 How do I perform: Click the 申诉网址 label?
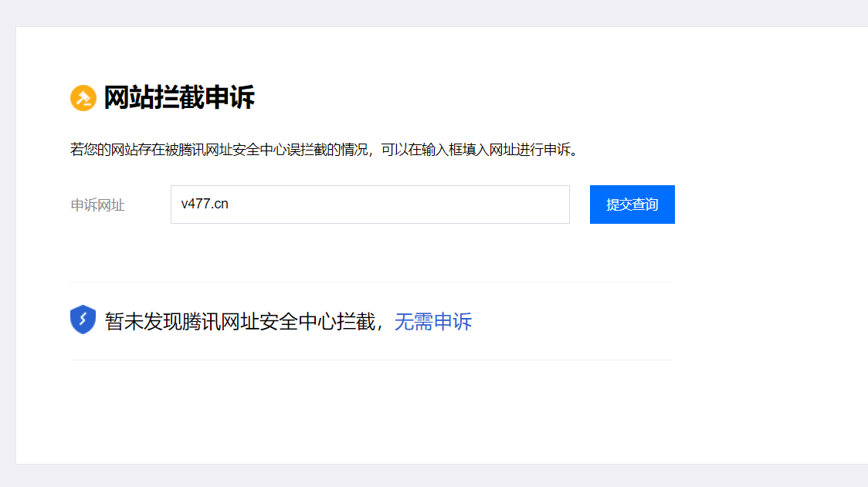coord(97,205)
